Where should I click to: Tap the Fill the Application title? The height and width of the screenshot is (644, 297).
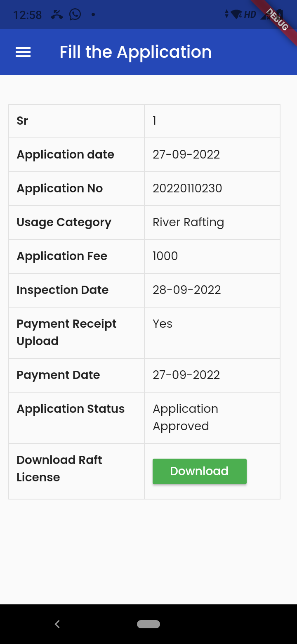point(135,52)
